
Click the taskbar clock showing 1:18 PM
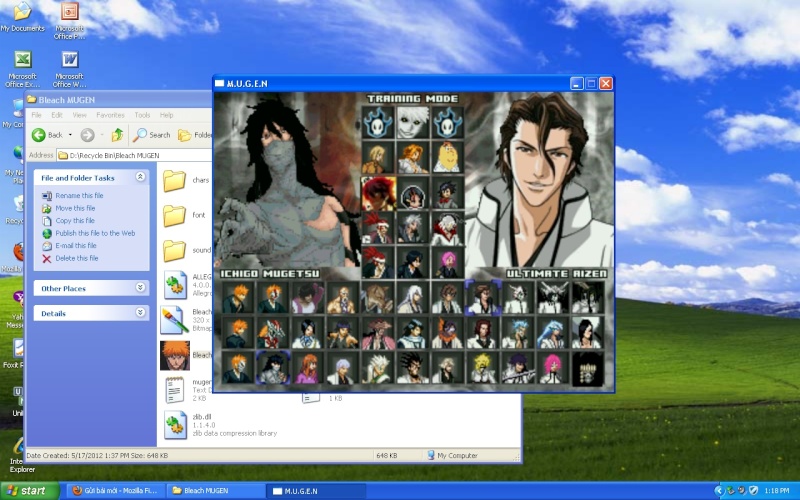777,491
